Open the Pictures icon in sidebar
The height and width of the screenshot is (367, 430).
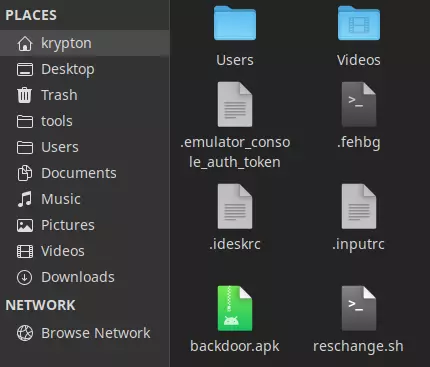click(25, 225)
